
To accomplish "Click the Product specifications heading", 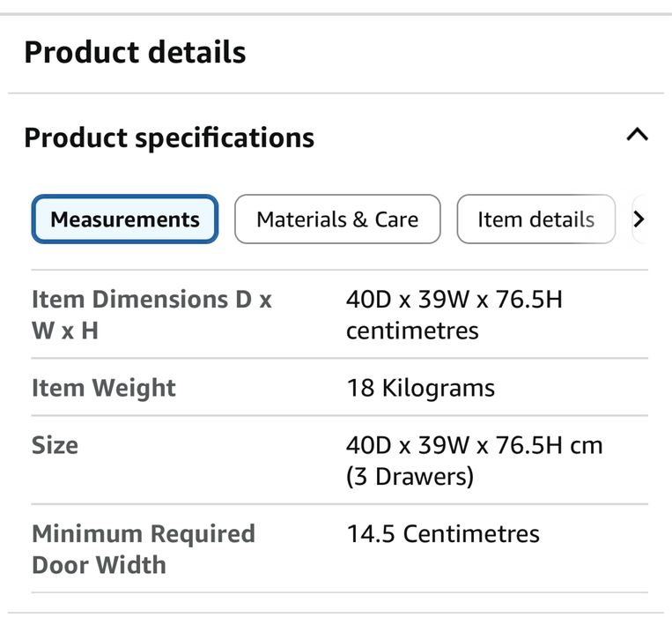I will [x=169, y=138].
